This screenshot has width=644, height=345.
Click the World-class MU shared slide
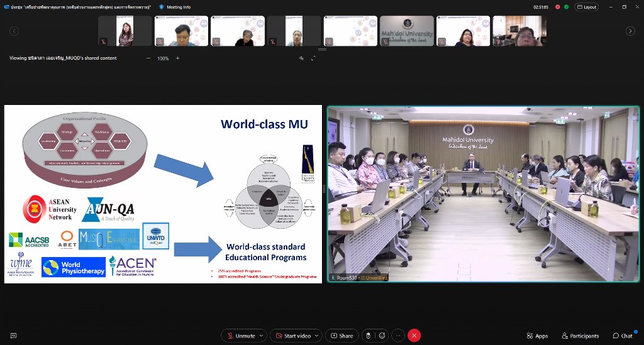coord(163,194)
